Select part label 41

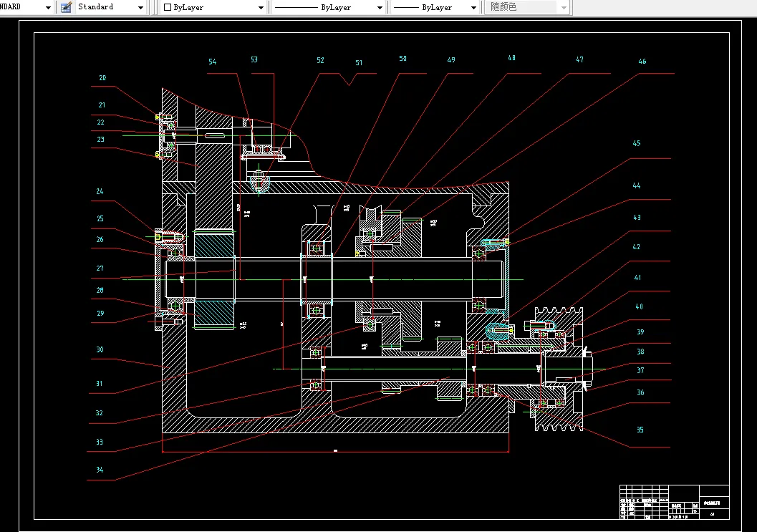point(637,278)
